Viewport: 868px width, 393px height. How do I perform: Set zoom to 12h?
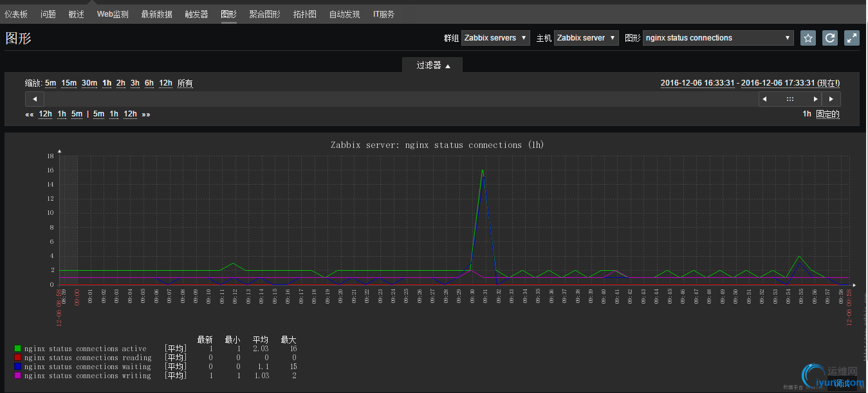pos(165,83)
